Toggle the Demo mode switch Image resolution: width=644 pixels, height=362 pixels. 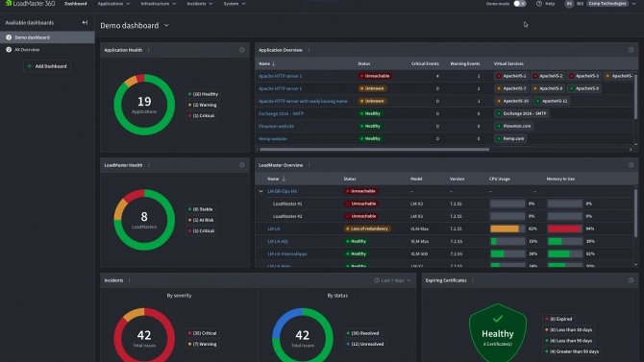tap(520, 4)
